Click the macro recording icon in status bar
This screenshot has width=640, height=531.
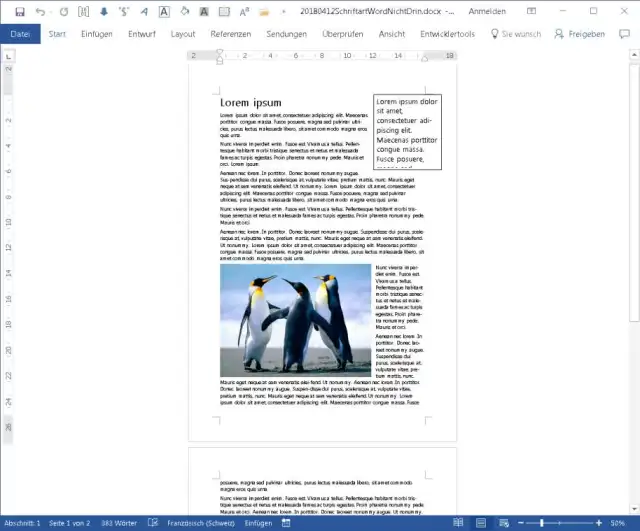click(x=286, y=523)
